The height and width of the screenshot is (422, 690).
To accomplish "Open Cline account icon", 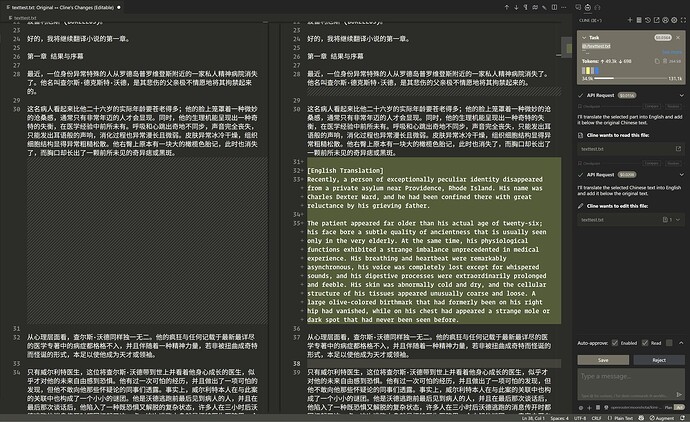I will [665, 20].
